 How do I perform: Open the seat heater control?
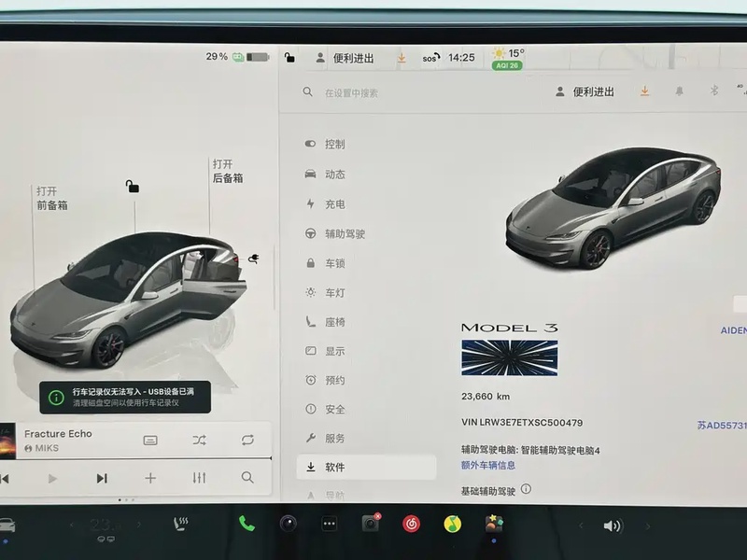point(181,525)
